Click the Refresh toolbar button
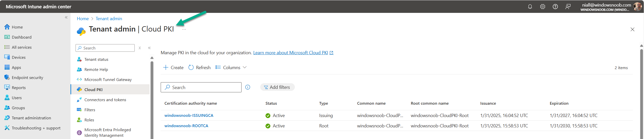Image resolution: width=644 pixels, height=139 pixels. point(200,68)
